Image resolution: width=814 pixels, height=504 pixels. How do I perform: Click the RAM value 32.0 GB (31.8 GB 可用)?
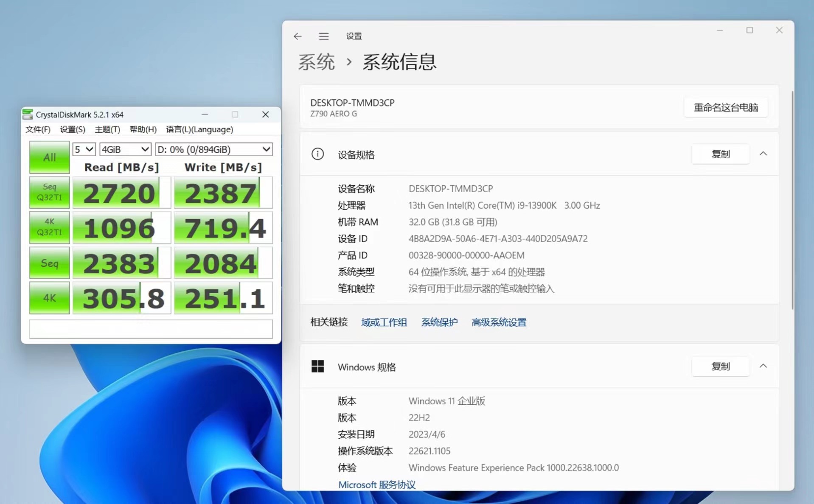[453, 222]
